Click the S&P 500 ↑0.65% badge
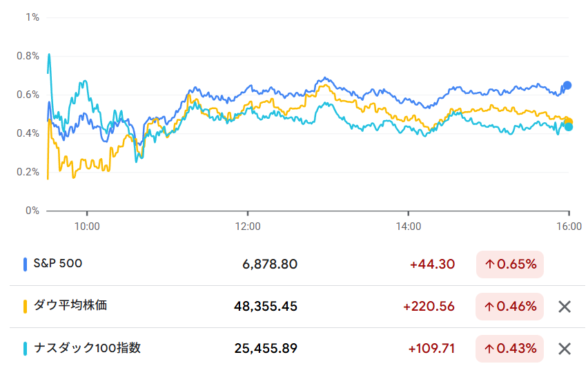The width and height of the screenshot is (588, 366). [509, 264]
